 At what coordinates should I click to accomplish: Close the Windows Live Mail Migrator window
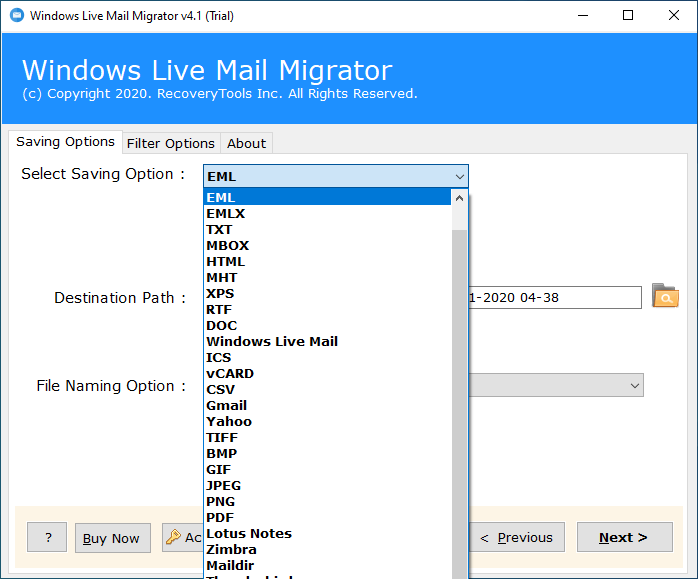(674, 16)
